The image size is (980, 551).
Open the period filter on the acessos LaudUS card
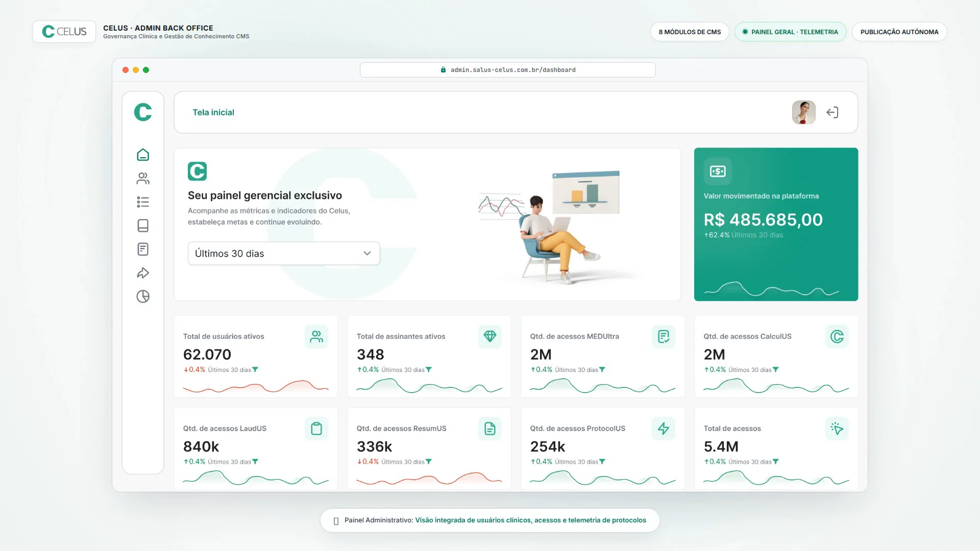[255, 462]
